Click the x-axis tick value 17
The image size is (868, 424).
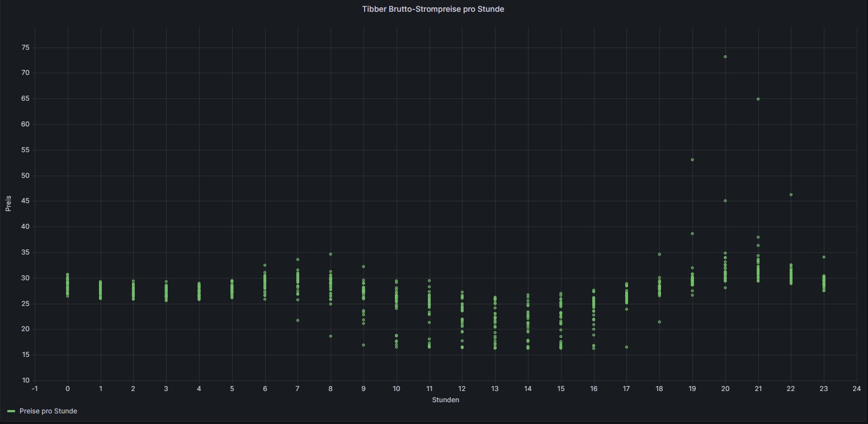[x=626, y=389]
